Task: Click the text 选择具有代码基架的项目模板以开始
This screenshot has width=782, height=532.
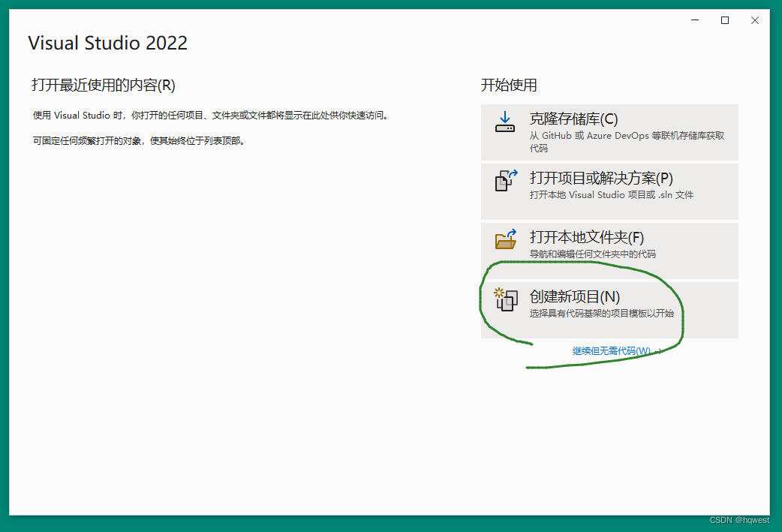Action: pyautogui.click(x=601, y=314)
